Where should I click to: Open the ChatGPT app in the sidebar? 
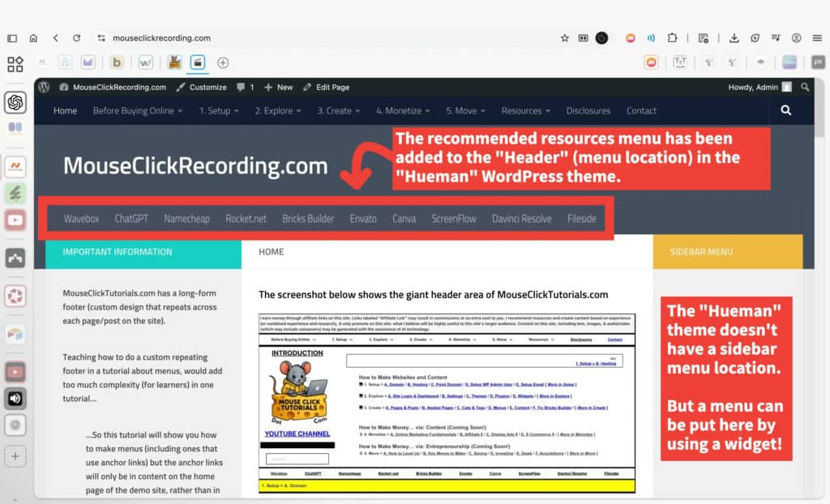coord(15,102)
